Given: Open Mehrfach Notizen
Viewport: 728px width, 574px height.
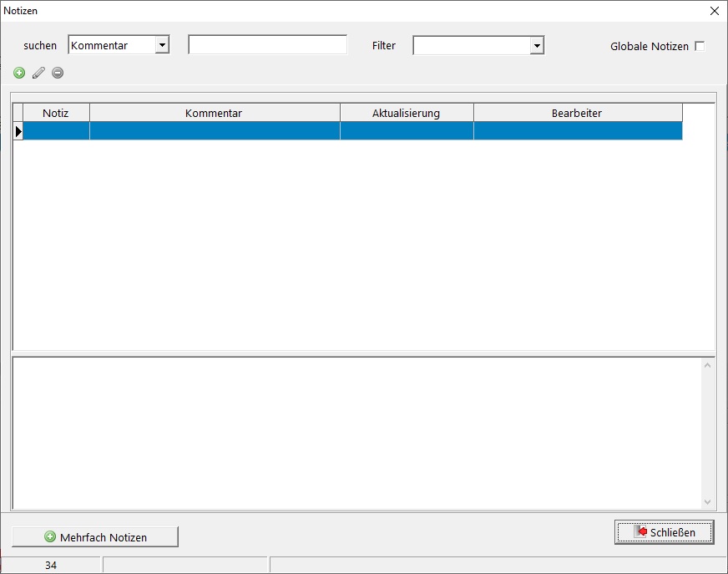Looking at the screenshot, I should pos(95,536).
